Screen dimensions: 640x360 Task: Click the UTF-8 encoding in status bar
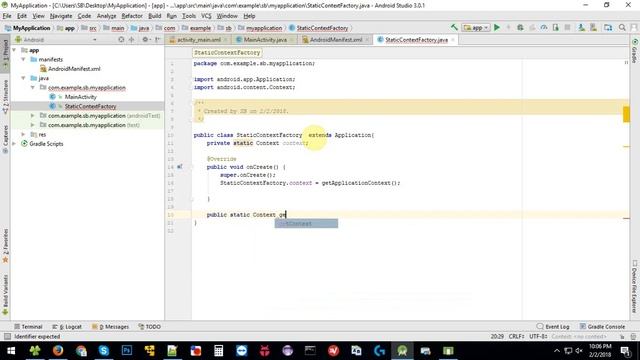click(x=538, y=336)
